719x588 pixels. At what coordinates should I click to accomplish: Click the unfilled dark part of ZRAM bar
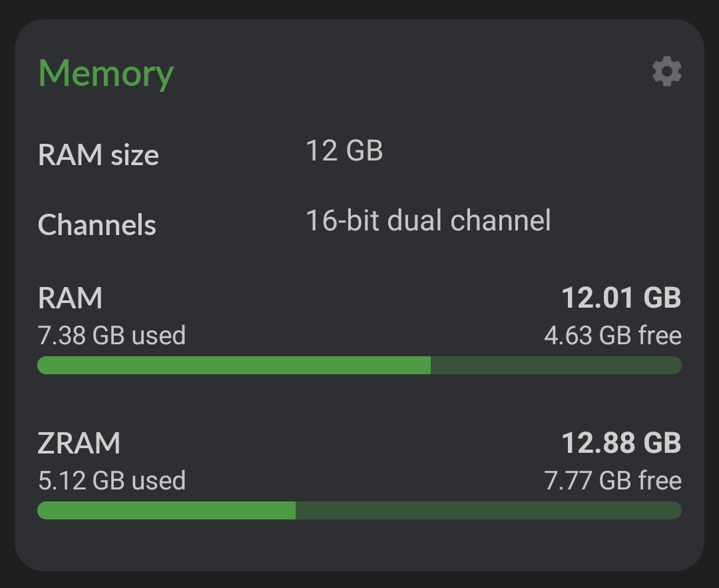[x=488, y=511]
